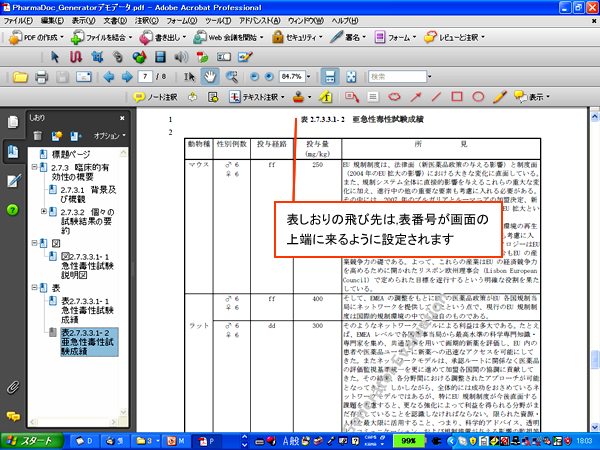This screenshot has width=600, height=450.
Task: Open the Pages navigation panel icon
Action: [13, 122]
